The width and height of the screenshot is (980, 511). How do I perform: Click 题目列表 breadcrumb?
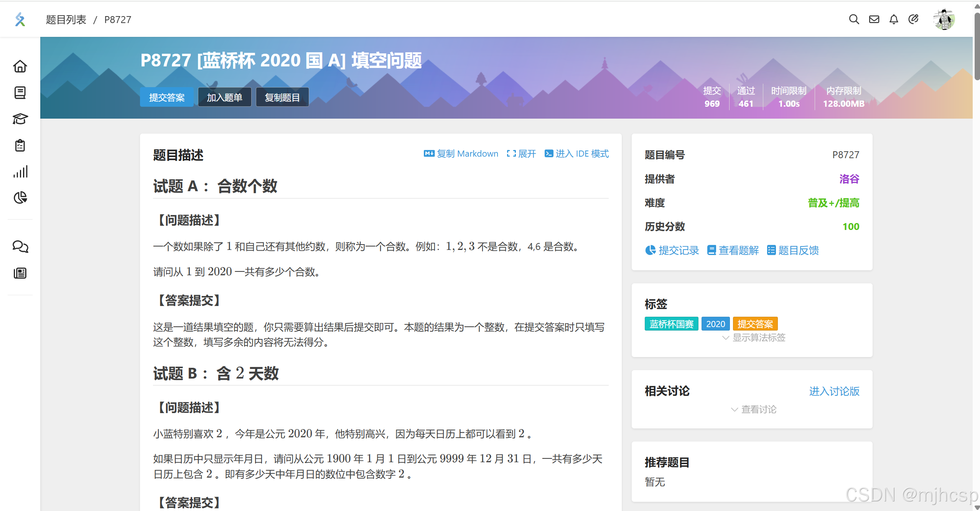pos(66,20)
